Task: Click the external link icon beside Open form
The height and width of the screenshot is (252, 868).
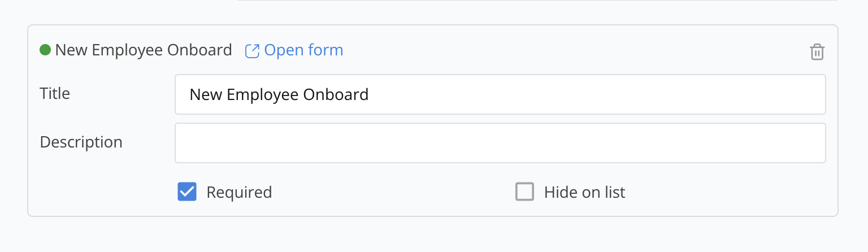Action: (x=251, y=51)
